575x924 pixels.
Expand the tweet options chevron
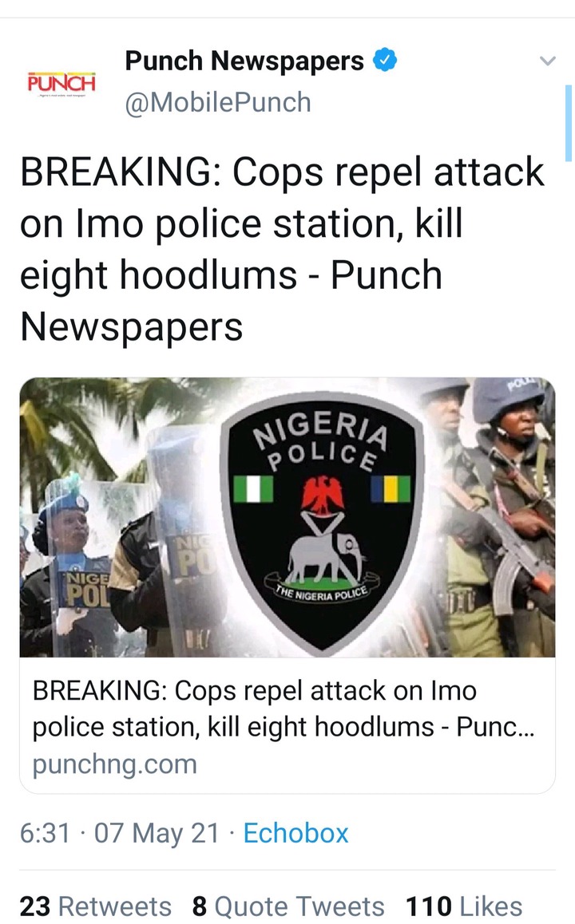pos(548,61)
